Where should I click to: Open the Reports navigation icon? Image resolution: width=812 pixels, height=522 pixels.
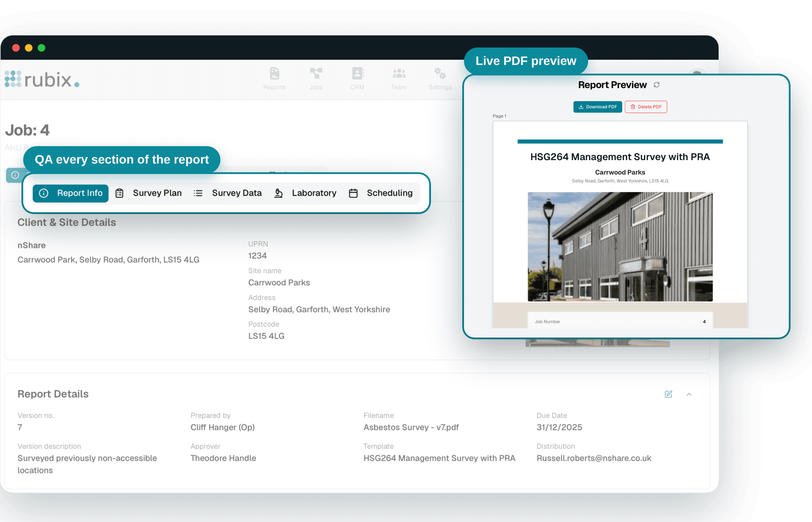[274, 78]
